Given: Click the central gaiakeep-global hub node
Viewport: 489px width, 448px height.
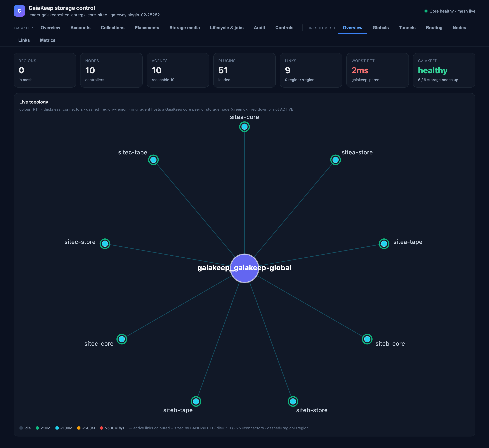Looking at the screenshot, I should pos(244,268).
